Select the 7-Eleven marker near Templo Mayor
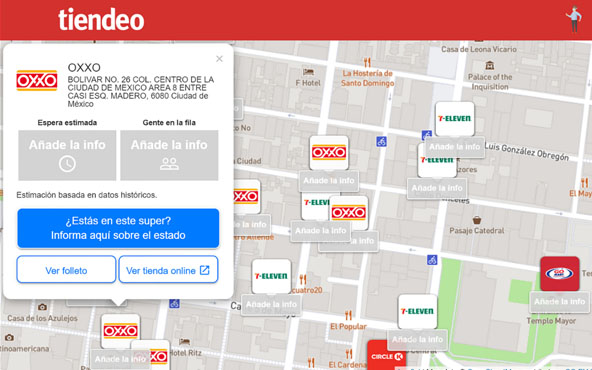This screenshot has width=592, height=370. point(417,311)
